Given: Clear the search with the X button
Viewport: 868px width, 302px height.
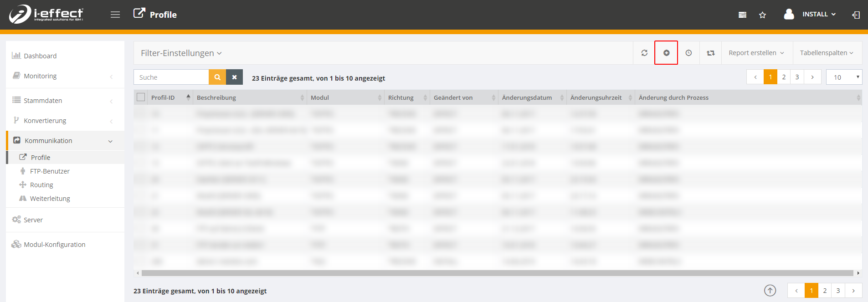Looking at the screenshot, I should click(234, 77).
